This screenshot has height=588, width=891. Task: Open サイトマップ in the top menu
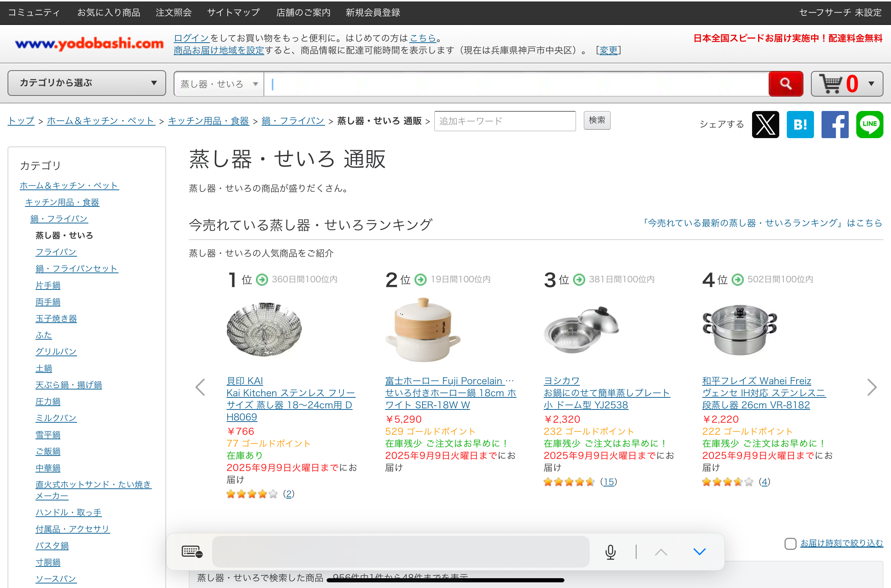(x=234, y=12)
